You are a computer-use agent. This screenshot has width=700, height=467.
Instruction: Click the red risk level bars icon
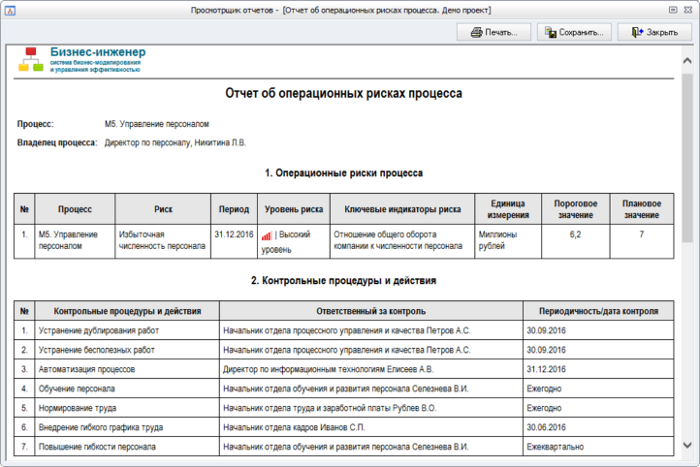pyautogui.click(x=267, y=236)
